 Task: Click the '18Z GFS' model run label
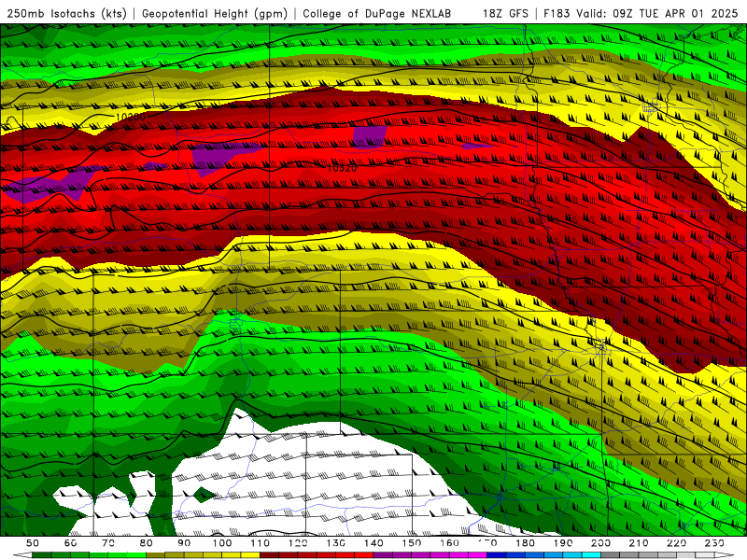505,13
